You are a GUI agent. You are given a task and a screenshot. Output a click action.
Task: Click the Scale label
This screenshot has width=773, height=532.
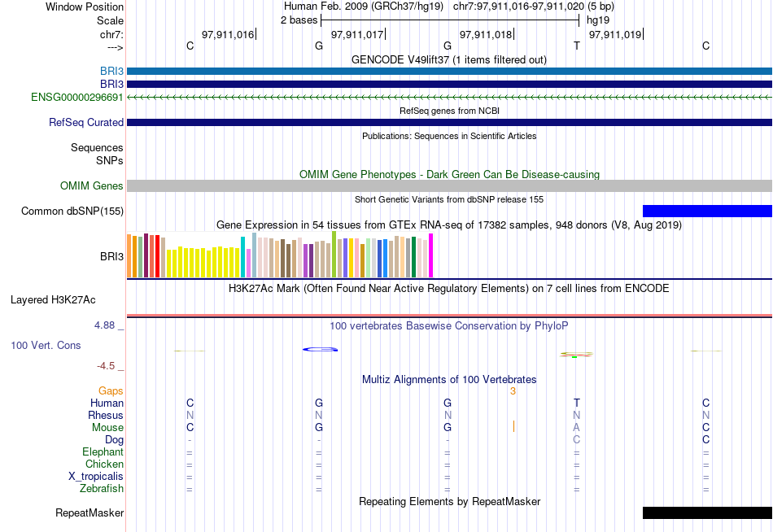(x=111, y=20)
